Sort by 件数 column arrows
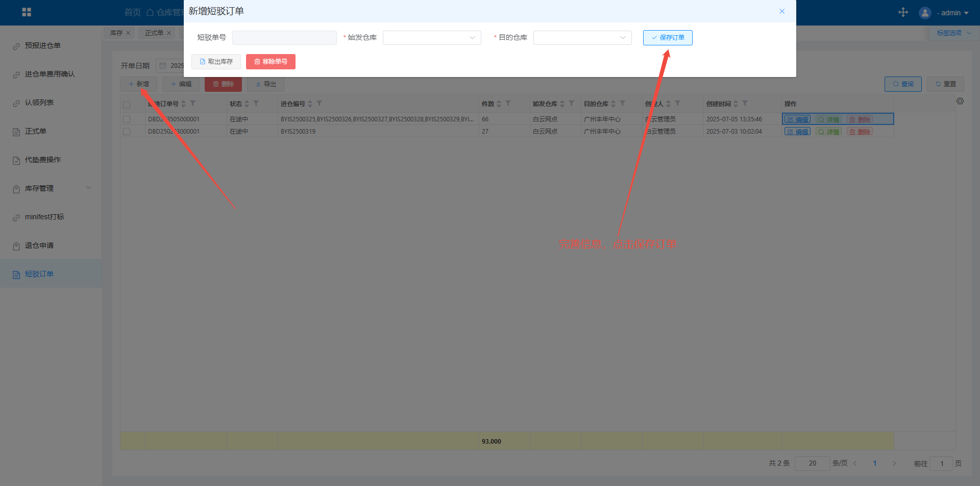The image size is (980, 486). coord(499,104)
